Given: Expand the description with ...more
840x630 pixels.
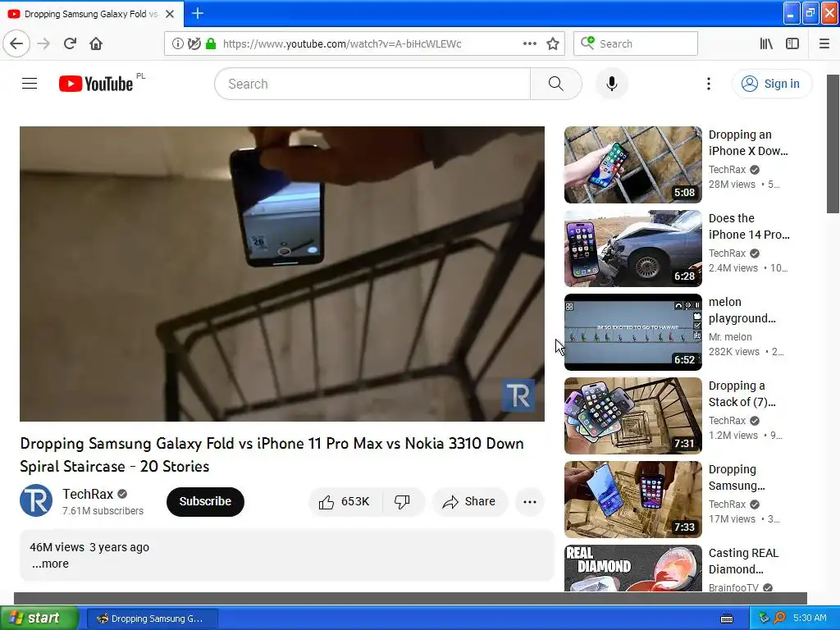Looking at the screenshot, I should coord(50,564).
